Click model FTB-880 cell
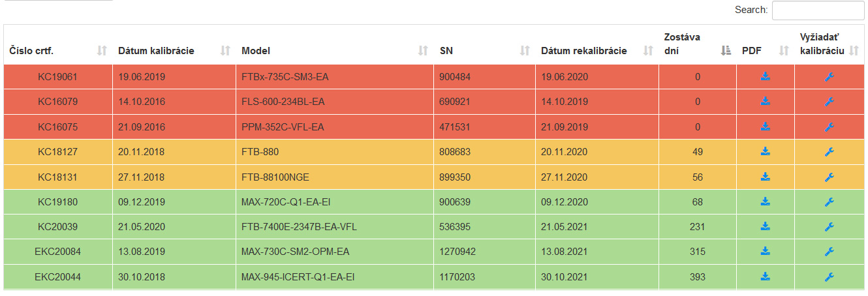Viewport: 868px width, 296px height. 335,152
